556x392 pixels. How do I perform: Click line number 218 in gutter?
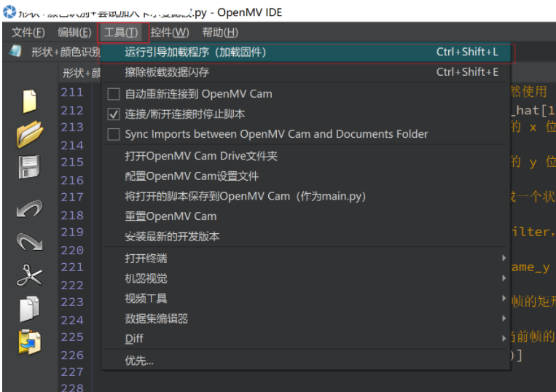click(x=72, y=215)
